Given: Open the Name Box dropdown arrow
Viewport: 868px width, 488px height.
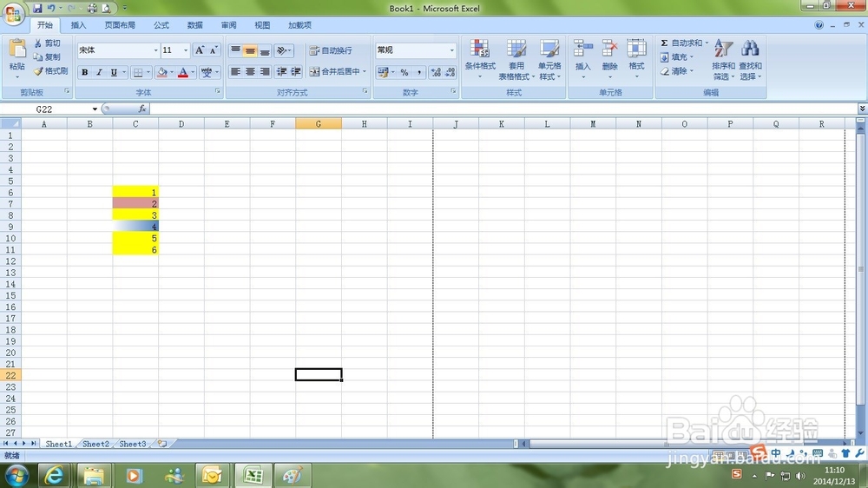Looking at the screenshot, I should tap(95, 109).
